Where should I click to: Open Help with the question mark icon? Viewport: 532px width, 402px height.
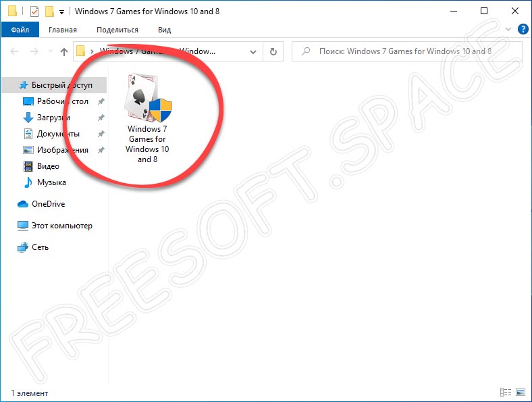pyautogui.click(x=523, y=29)
